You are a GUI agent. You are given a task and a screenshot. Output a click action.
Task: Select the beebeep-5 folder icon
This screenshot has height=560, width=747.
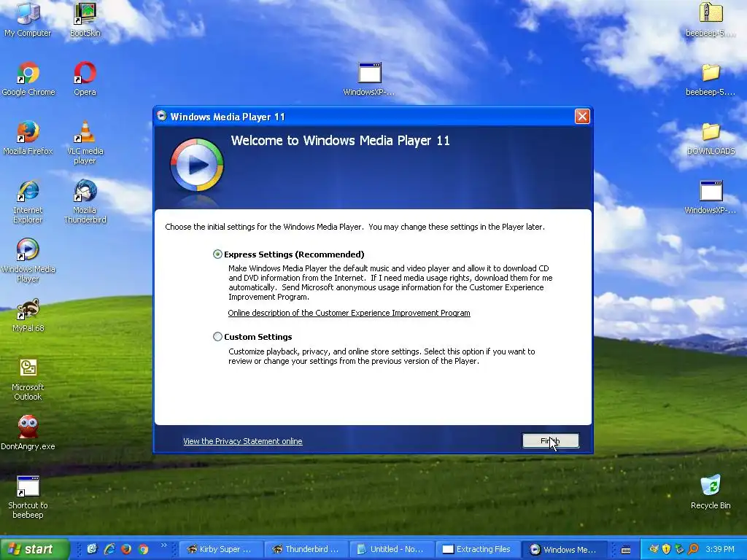(x=711, y=79)
